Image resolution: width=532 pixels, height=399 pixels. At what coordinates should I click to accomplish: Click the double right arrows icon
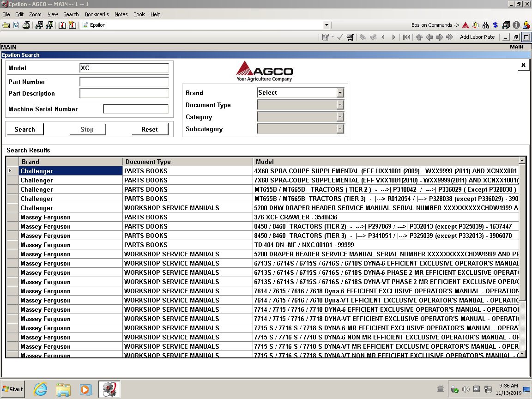tap(449, 37)
